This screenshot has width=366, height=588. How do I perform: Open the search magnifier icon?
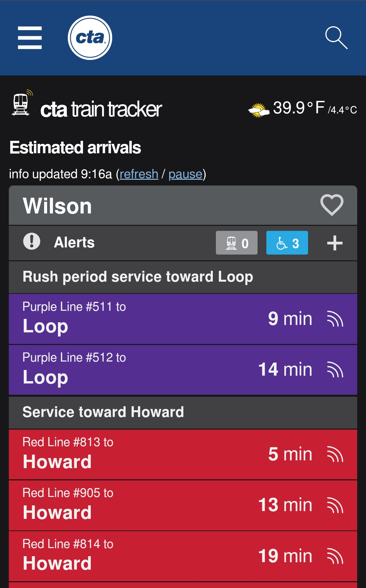click(336, 38)
